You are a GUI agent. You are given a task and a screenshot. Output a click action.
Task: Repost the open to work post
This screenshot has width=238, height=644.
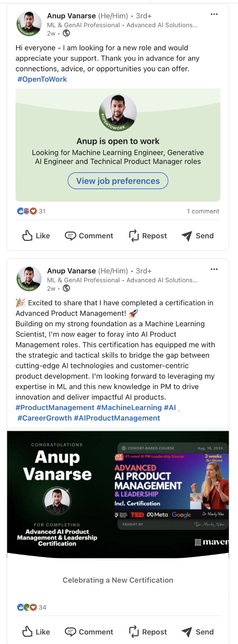(148, 236)
